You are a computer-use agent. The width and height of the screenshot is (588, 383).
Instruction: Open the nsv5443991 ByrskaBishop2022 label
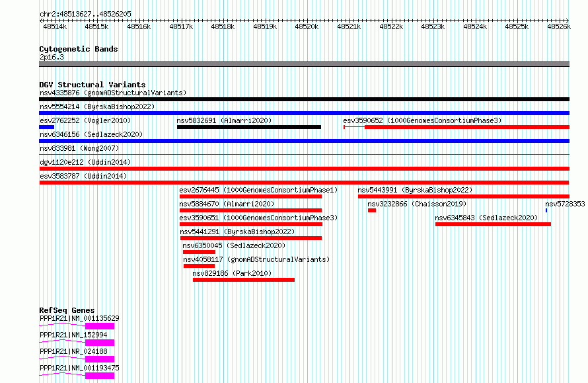[x=415, y=190]
